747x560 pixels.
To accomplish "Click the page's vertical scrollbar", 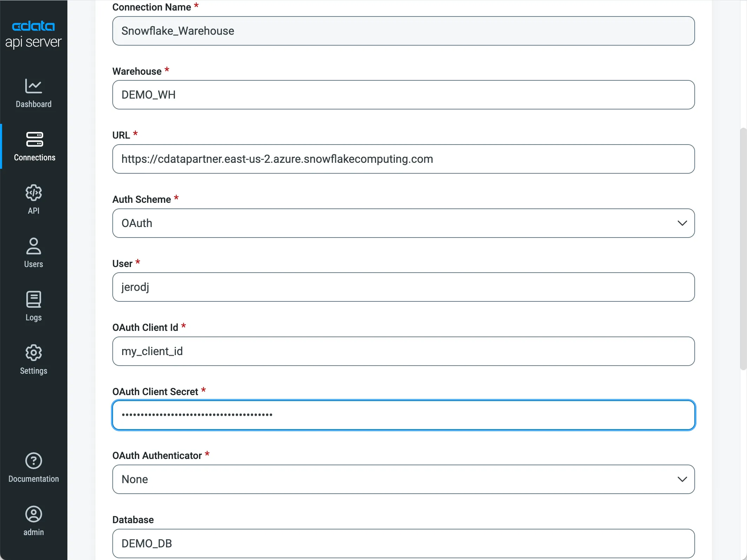I will [x=743, y=249].
